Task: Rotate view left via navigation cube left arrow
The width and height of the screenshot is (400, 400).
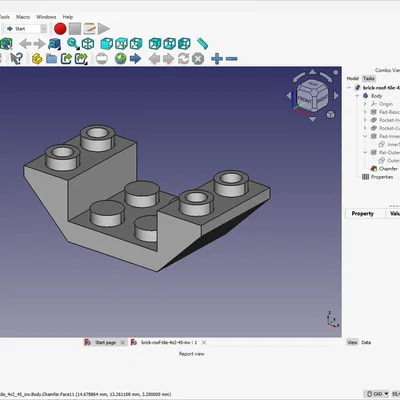Action: 288,96
